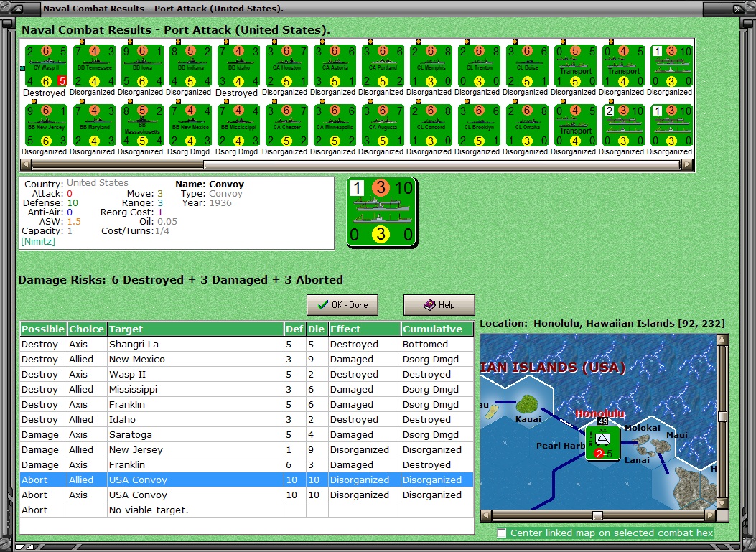
Task: Click the Choice column header
Action: pos(87,329)
